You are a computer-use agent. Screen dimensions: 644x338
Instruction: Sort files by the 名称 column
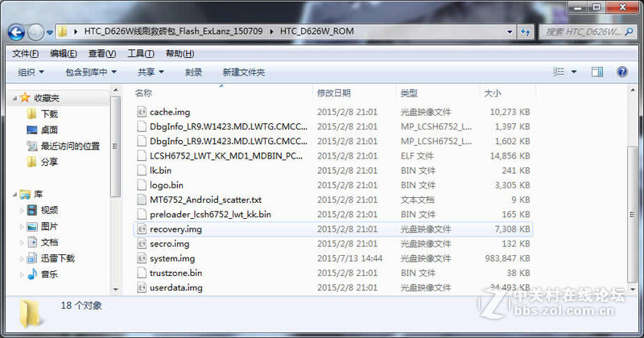coord(143,93)
